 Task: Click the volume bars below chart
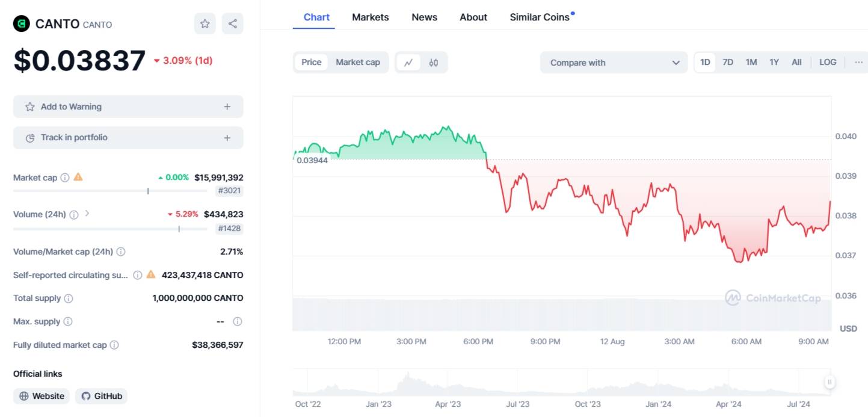562,314
